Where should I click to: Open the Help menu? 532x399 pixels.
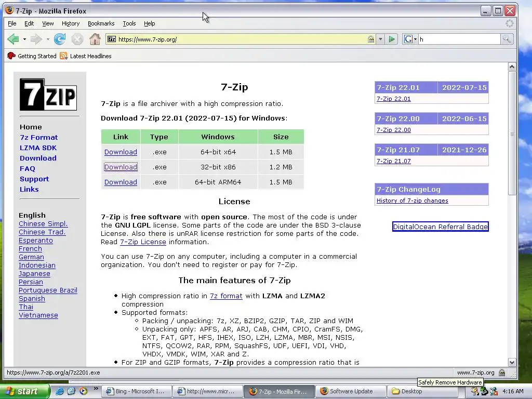click(149, 23)
